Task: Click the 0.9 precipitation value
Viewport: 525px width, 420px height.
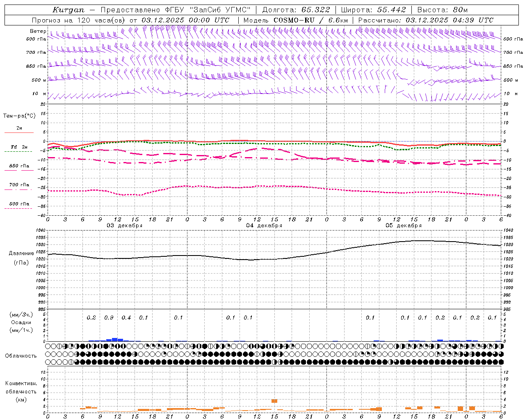Action: coord(109,317)
